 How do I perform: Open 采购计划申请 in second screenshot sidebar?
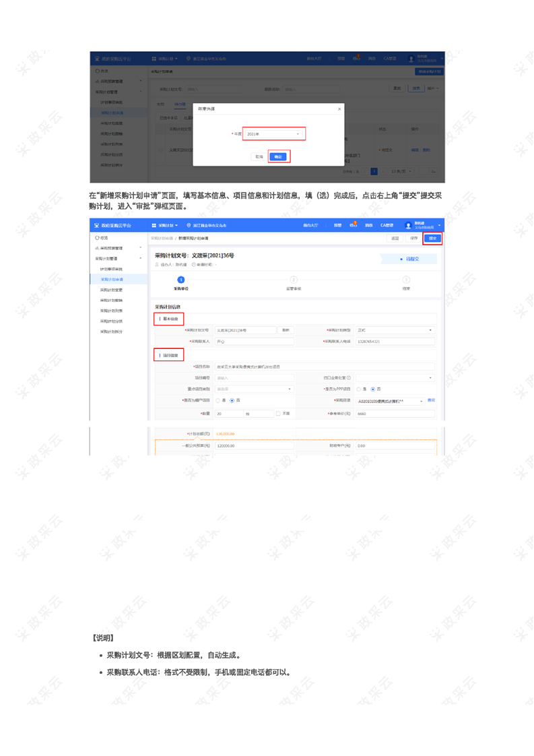pos(111,279)
